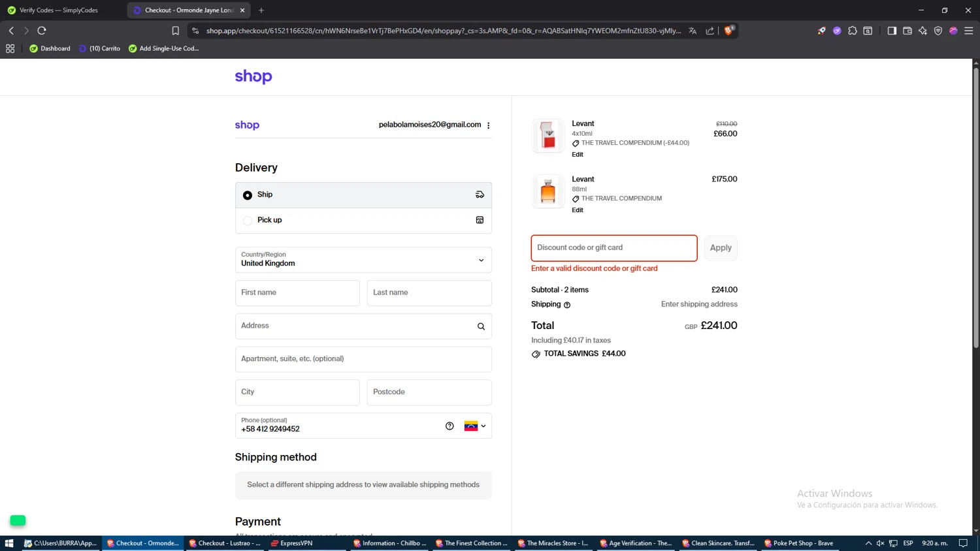Click the Levant 4x10ml product thumbnail
Image resolution: width=980 pixels, height=551 pixels.
548,136
